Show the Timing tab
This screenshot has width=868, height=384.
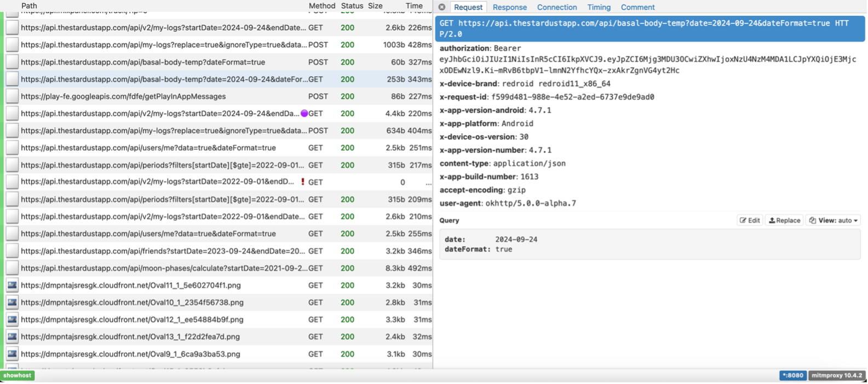599,7
